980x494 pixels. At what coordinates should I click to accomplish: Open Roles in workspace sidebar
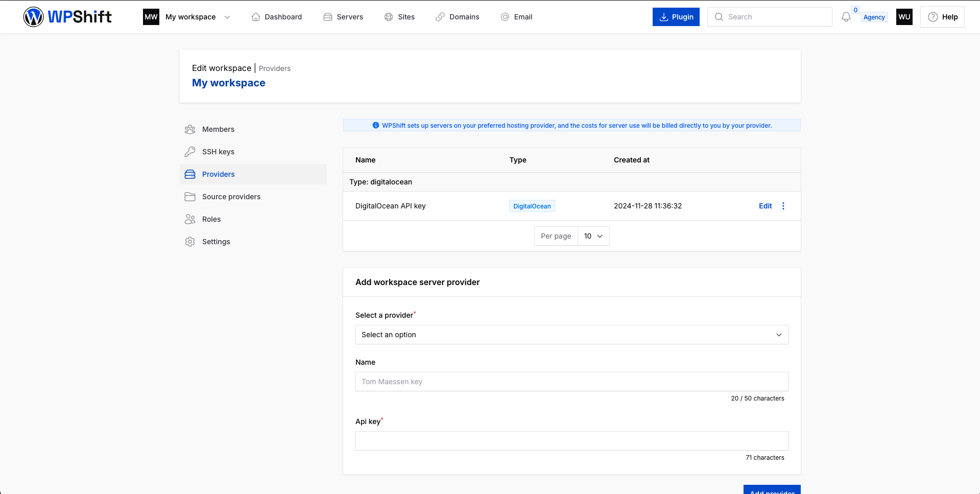pyautogui.click(x=253, y=219)
